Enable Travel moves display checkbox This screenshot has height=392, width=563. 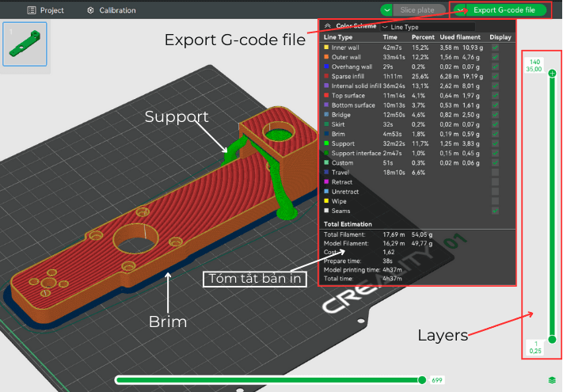496,172
